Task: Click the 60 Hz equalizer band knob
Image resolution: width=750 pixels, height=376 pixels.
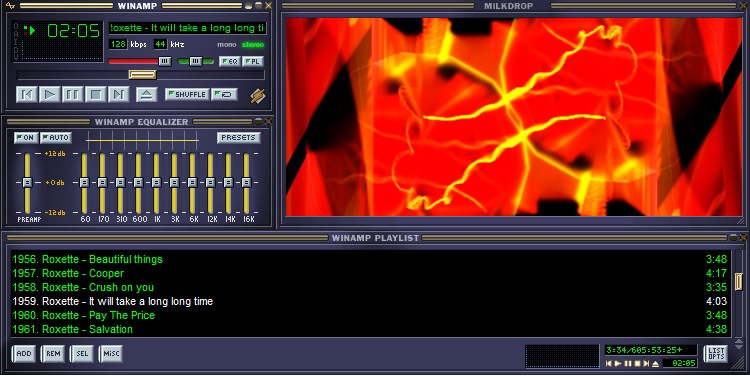Action: (84, 182)
